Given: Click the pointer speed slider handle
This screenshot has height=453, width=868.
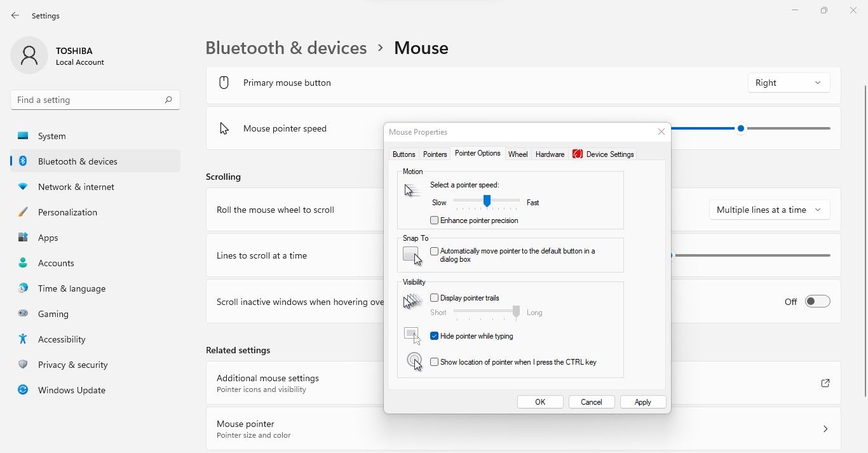Looking at the screenshot, I should coord(487,201).
